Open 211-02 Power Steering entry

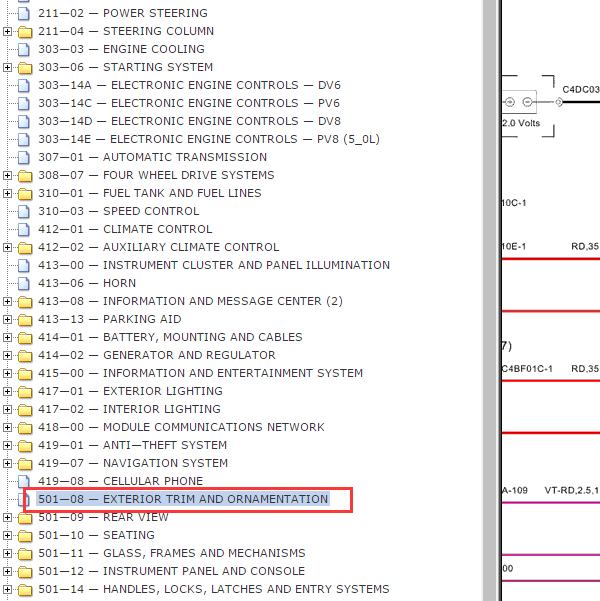(123, 13)
